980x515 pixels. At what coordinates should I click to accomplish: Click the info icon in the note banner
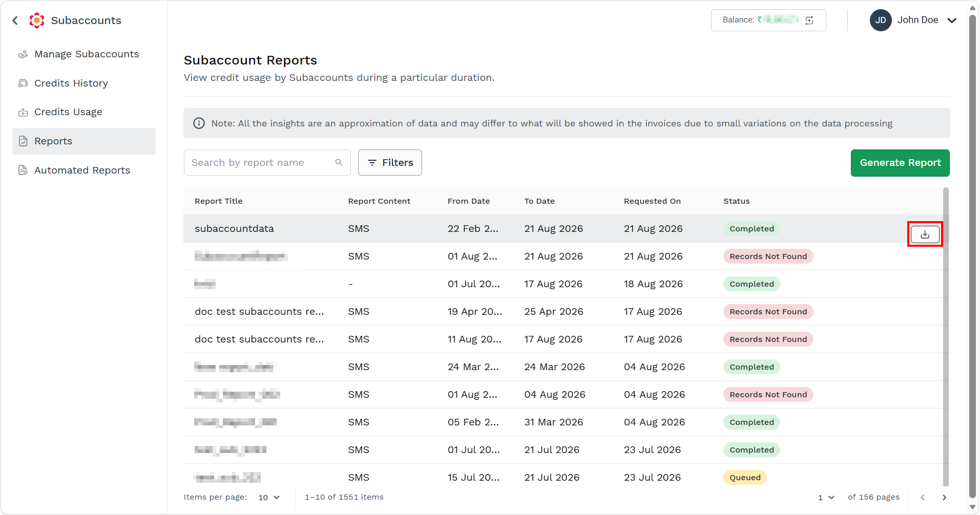(x=199, y=123)
